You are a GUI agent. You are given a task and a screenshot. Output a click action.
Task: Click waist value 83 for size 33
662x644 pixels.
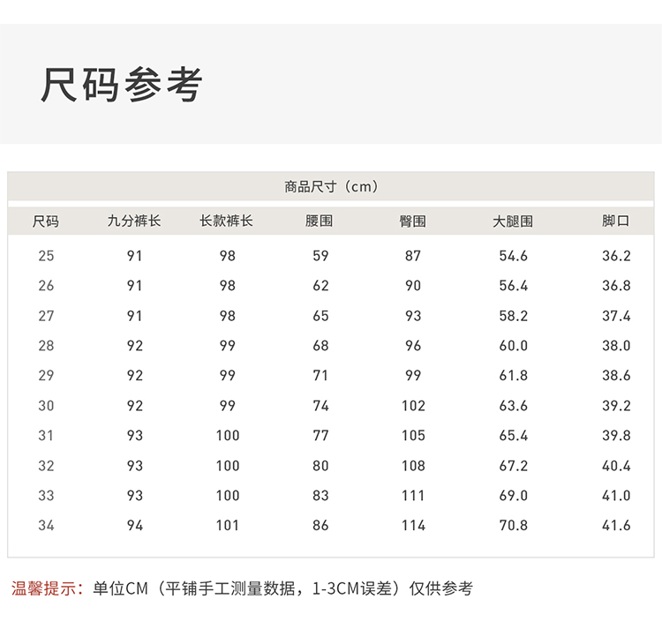(320, 496)
